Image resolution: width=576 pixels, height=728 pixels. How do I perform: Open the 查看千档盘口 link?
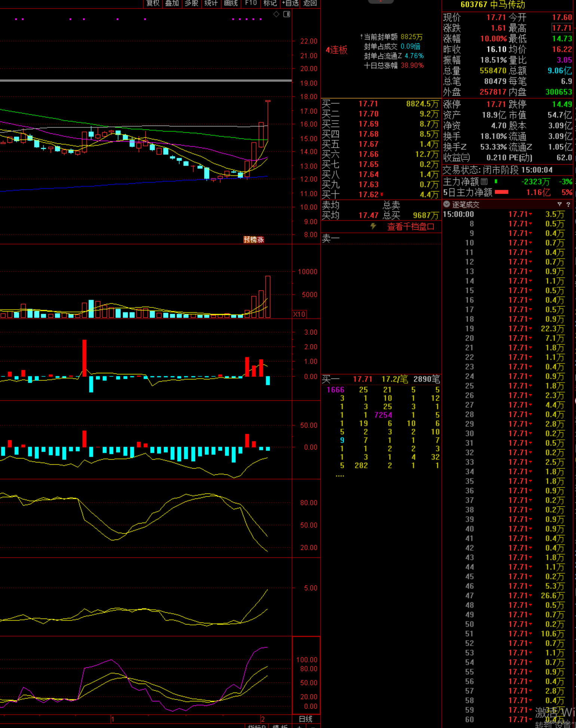coord(411,227)
